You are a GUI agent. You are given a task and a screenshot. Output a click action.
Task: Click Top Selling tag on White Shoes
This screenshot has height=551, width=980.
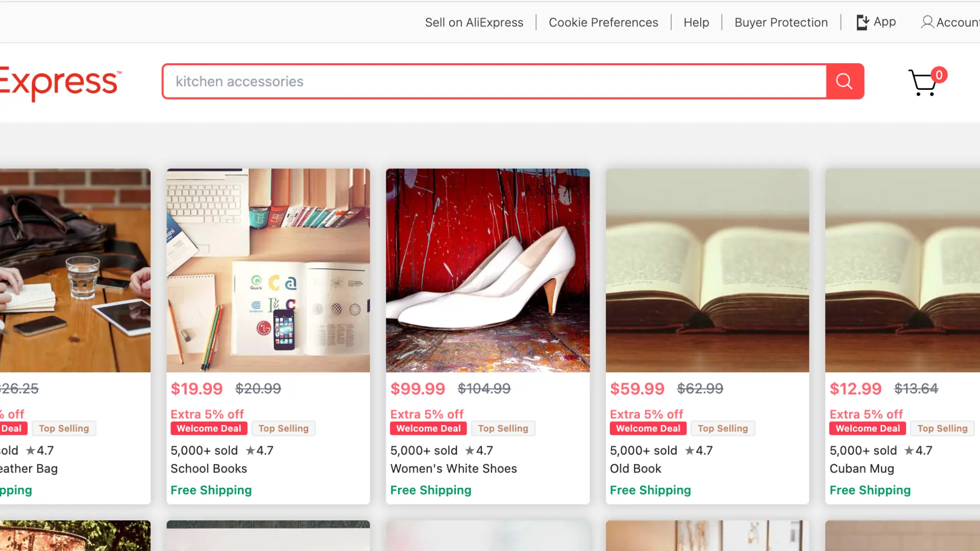(x=503, y=429)
